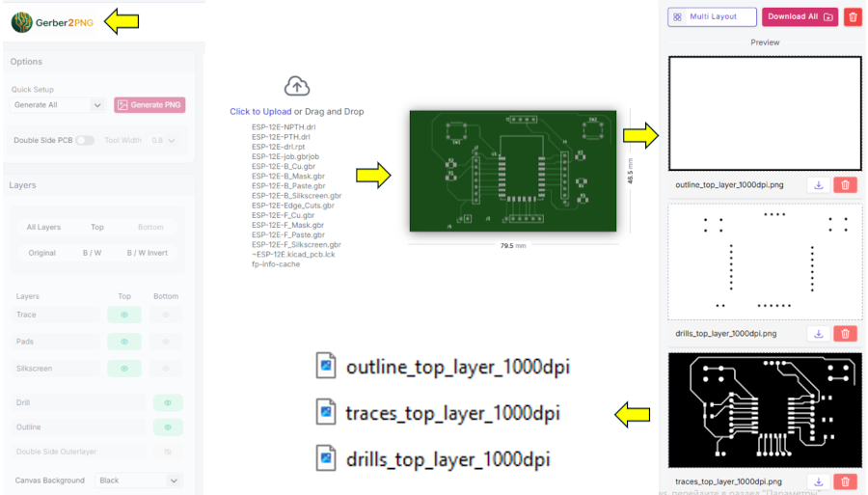The image size is (868, 495).
Task: Click the Multi Layout button
Action: [712, 16]
